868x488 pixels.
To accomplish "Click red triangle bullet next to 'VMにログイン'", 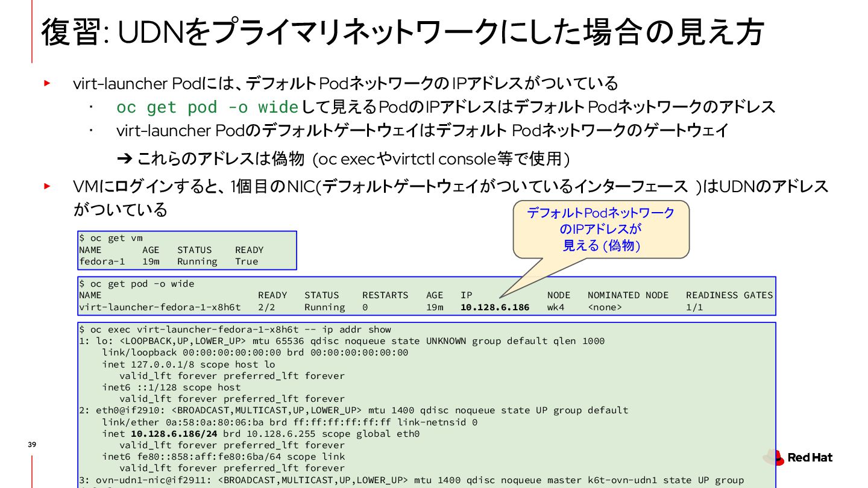I will point(46,186).
